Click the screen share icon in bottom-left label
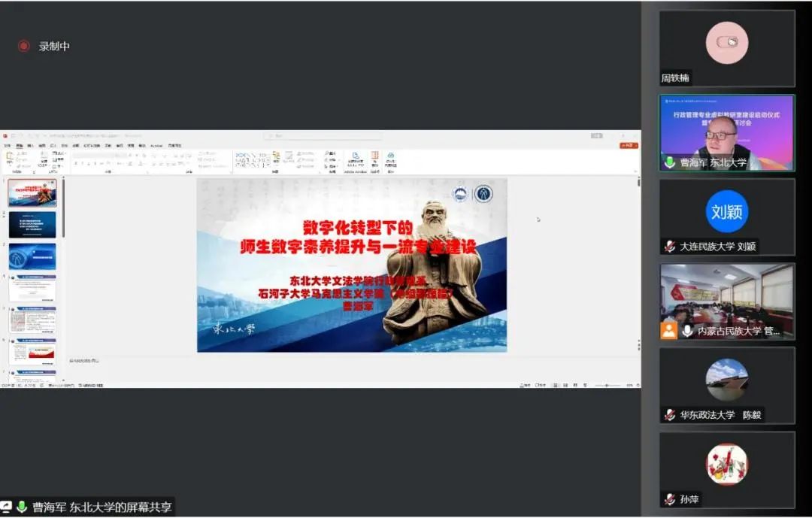The image size is (812, 518). pos(7,507)
